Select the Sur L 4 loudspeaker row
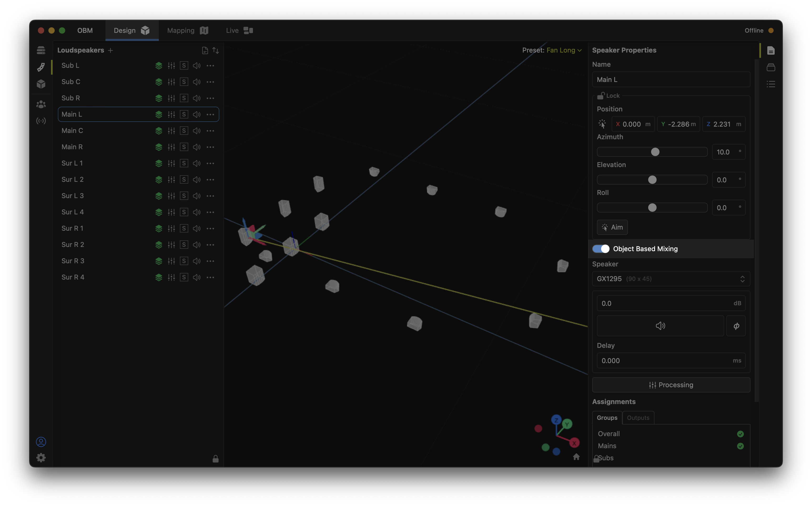Viewport: 812px width, 506px height. pyautogui.click(x=138, y=212)
